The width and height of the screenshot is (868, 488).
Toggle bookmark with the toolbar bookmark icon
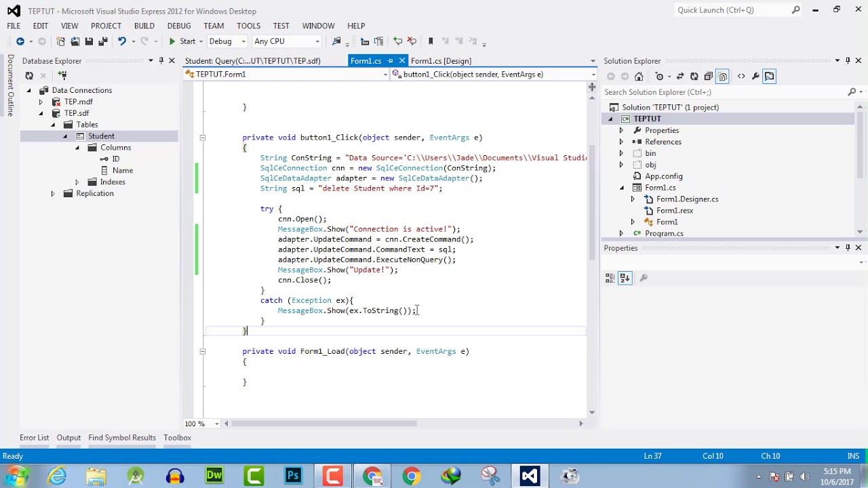(431, 41)
